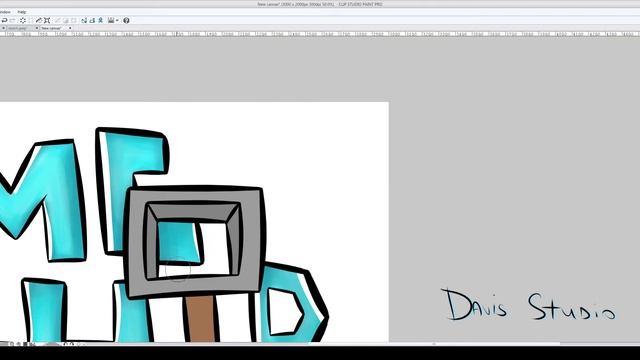Activate the Scale/Rotate transform icon
640x360 pixels.
47,20
